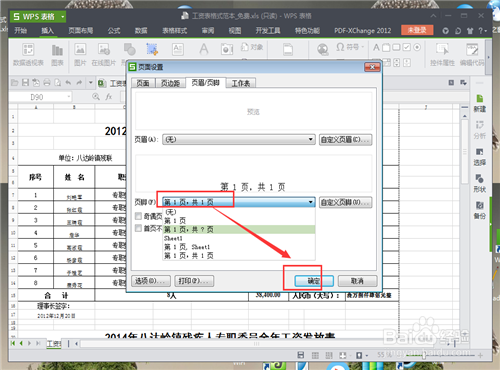Image resolution: width=500 pixels, height=370 pixels.
Task: Open 形状 shapes in right sidebar
Action: (x=479, y=184)
